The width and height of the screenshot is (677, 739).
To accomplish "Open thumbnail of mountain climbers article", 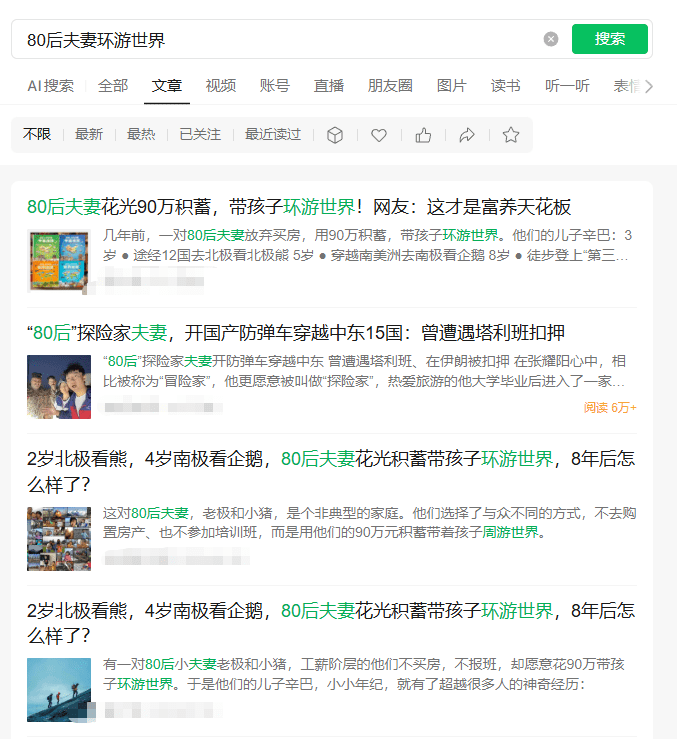I will coord(59,688).
